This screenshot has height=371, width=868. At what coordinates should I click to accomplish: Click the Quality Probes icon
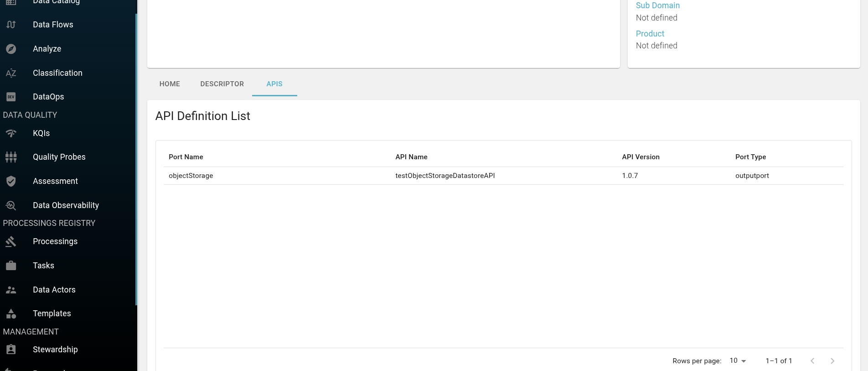click(11, 157)
